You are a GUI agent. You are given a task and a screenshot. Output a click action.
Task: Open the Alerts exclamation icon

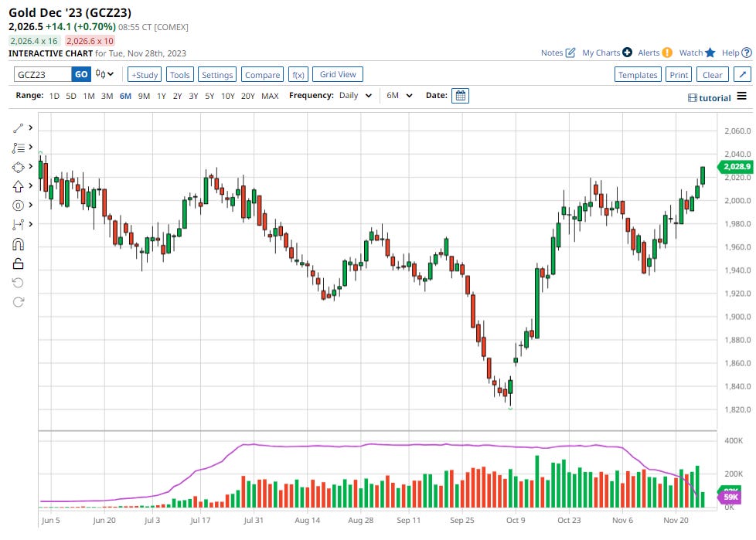tap(667, 53)
